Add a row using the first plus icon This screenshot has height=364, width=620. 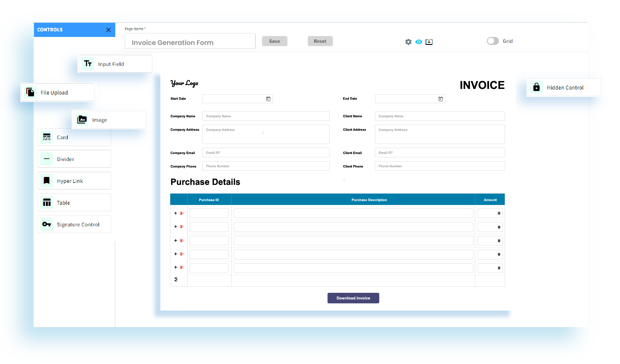click(176, 213)
